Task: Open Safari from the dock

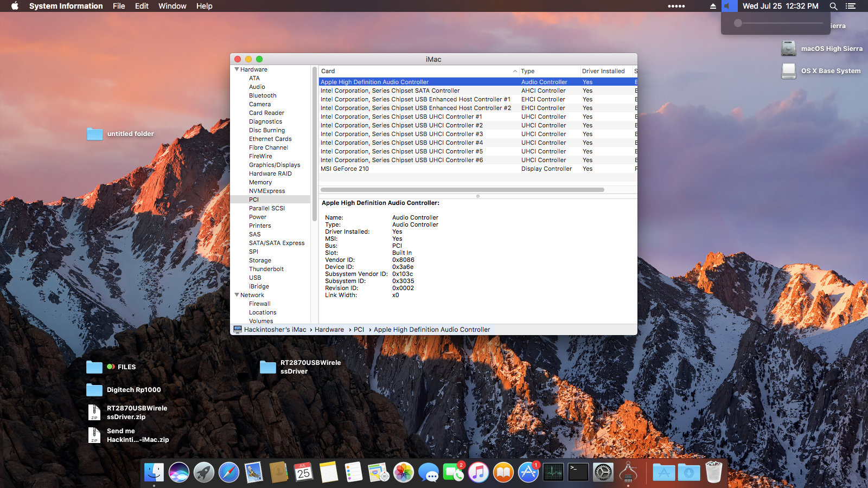Action: 229,472
